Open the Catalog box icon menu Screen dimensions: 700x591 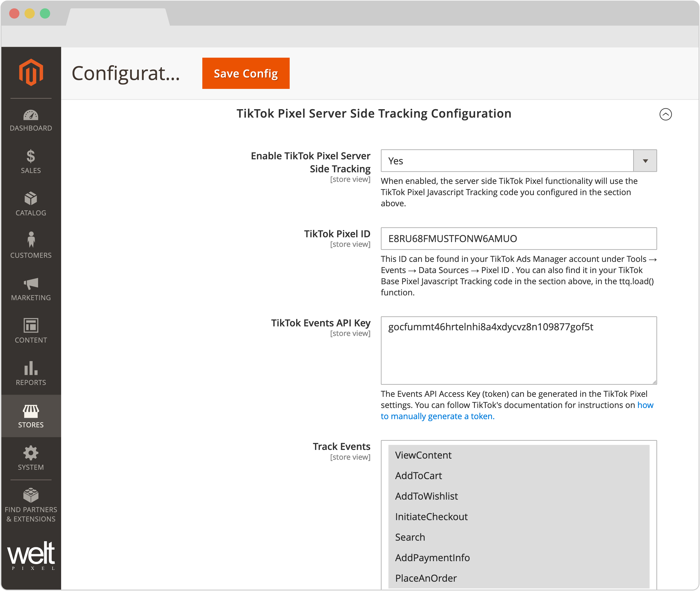(x=31, y=204)
